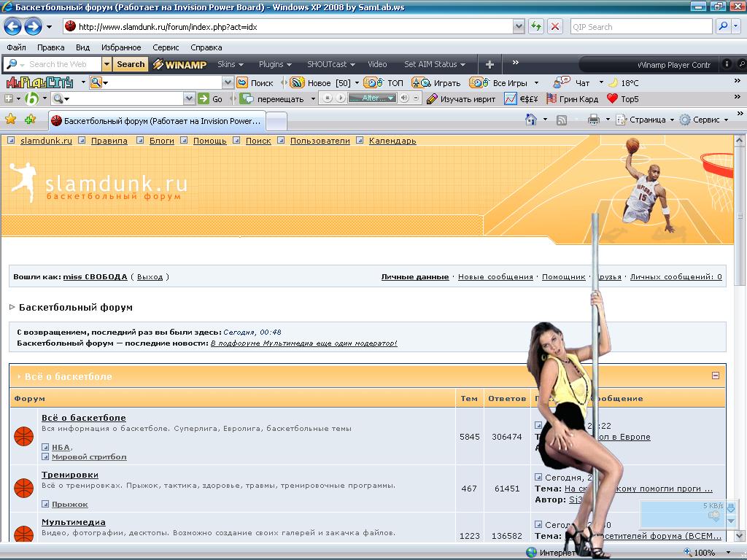
Task: Open the SHOUTcast dropdown
Action: [330, 64]
